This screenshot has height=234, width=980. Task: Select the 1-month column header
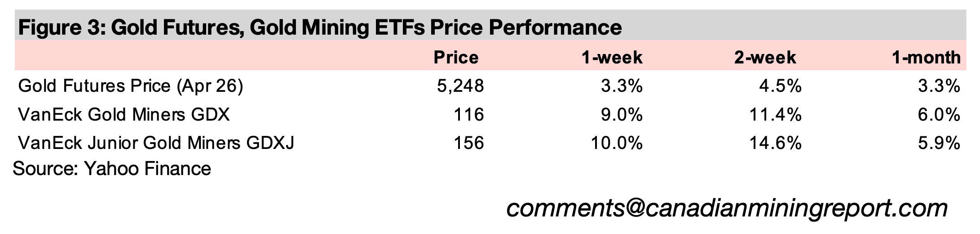[926, 58]
